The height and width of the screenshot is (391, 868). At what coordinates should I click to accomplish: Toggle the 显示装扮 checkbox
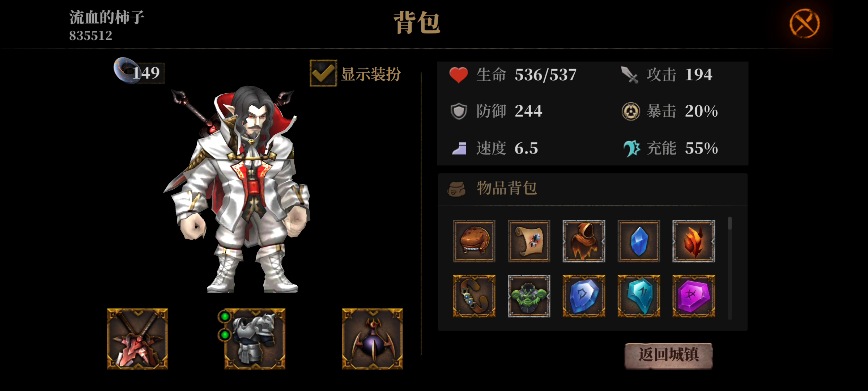pos(323,73)
